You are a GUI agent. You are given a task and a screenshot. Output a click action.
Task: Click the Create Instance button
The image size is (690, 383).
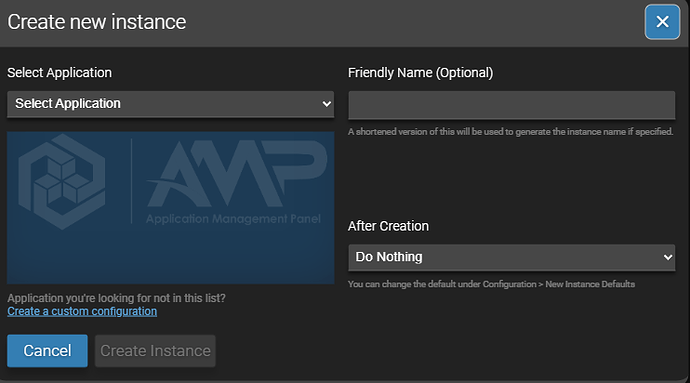pyautogui.click(x=155, y=350)
